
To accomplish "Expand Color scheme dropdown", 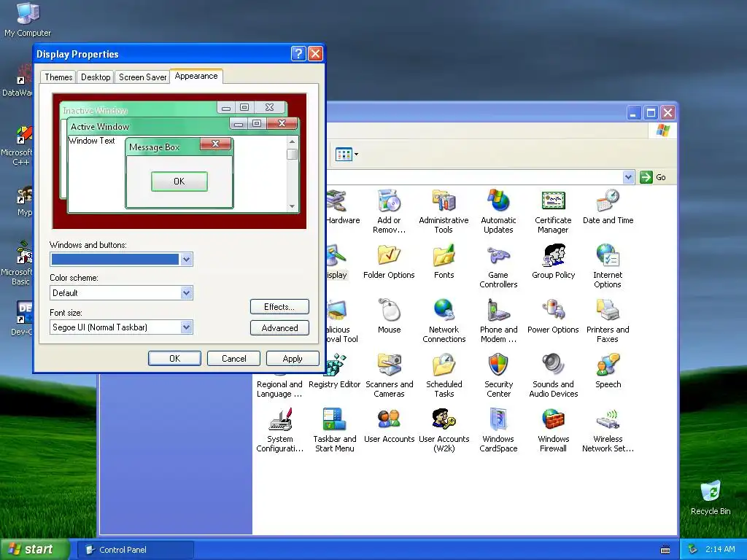I will (x=186, y=292).
